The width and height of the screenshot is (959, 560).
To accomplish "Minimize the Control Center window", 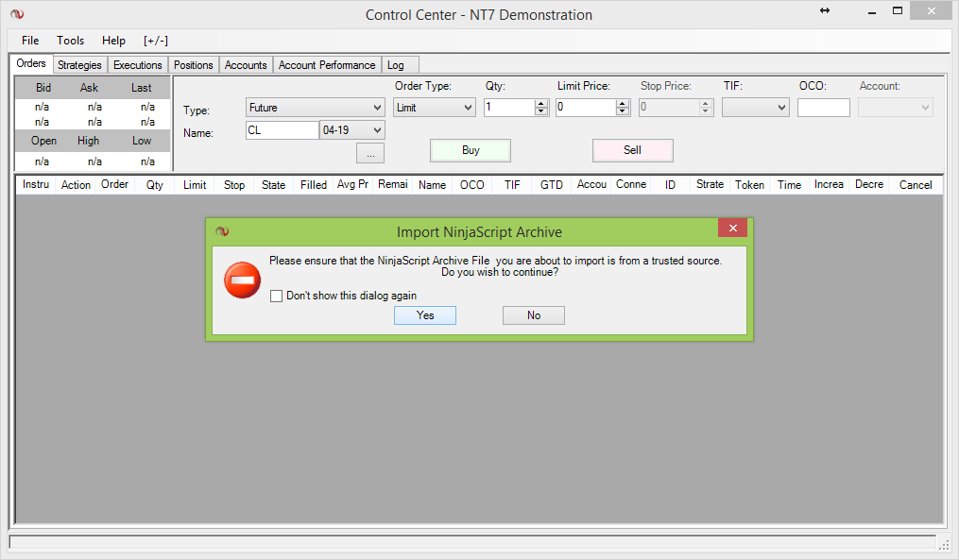I will (x=871, y=12).
